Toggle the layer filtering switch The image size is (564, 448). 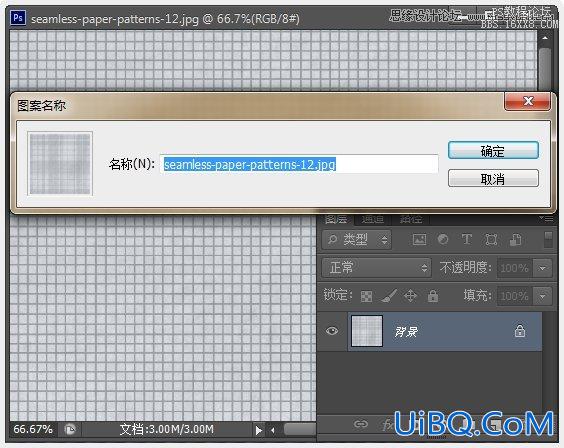coord(548,239)
